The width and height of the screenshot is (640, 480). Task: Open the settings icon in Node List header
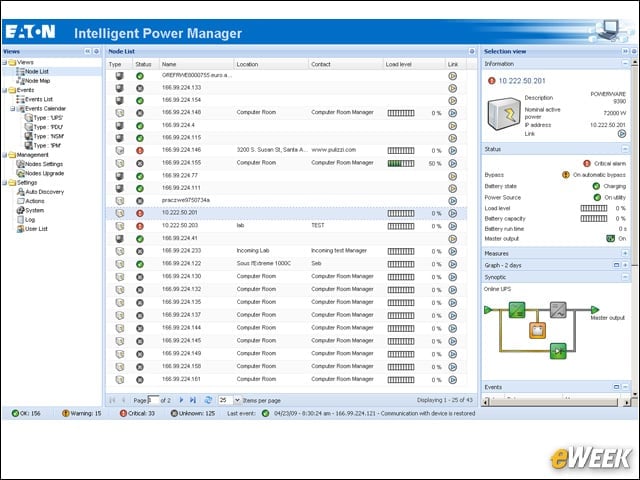point(472,51)
